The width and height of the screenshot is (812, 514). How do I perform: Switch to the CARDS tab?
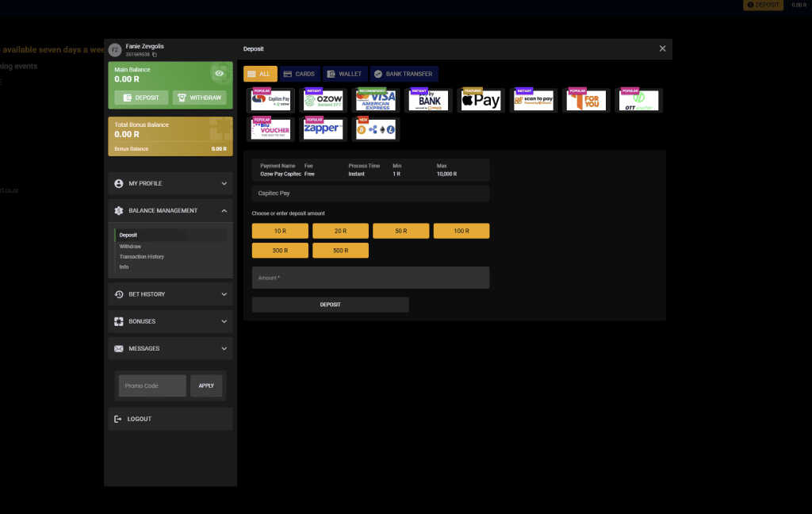point(300,74)
